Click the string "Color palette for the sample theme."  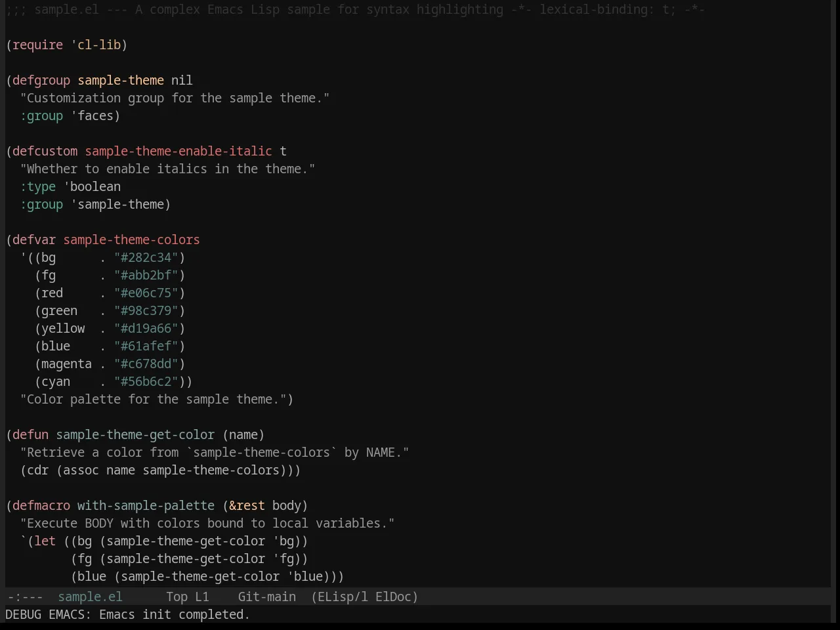(153, 399)
